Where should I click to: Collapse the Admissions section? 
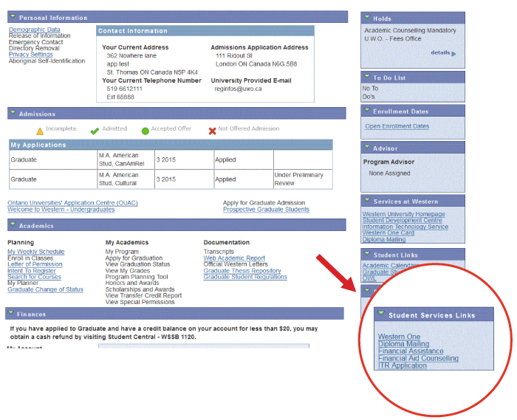click(13, 112)
